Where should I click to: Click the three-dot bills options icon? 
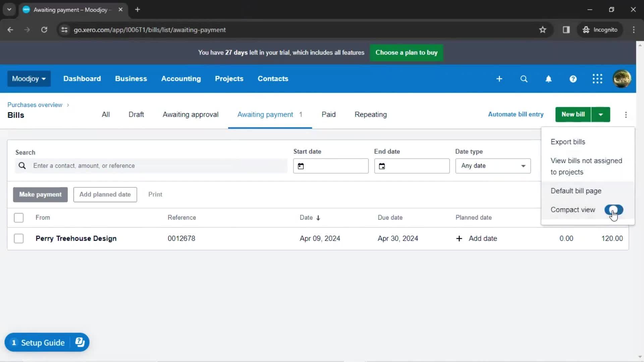(x=626, y=115)
